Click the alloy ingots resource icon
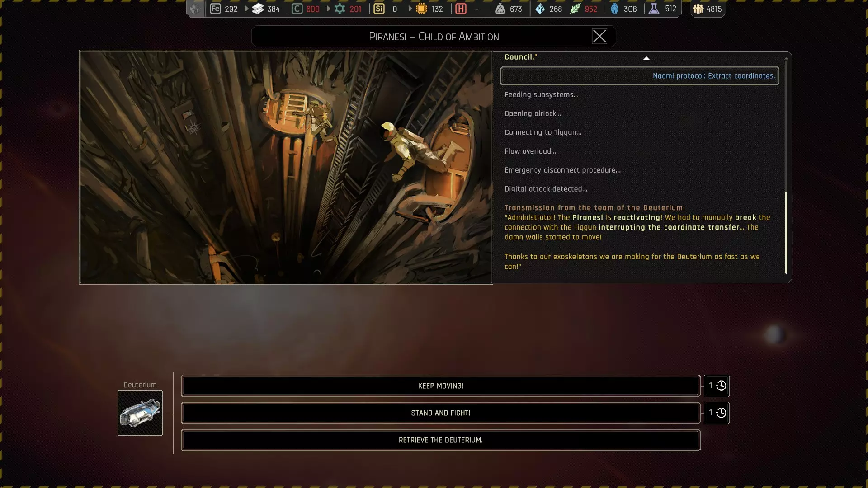Image resolution: width=868 pixels, height=488 pixels. 258,9
